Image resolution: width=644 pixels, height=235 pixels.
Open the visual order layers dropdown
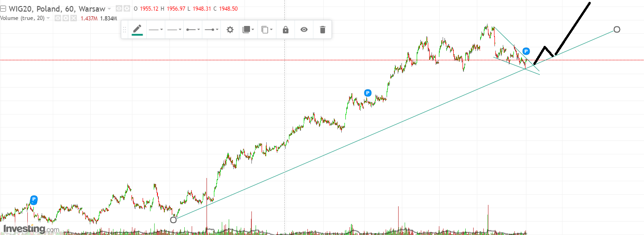tap(249, 30)
